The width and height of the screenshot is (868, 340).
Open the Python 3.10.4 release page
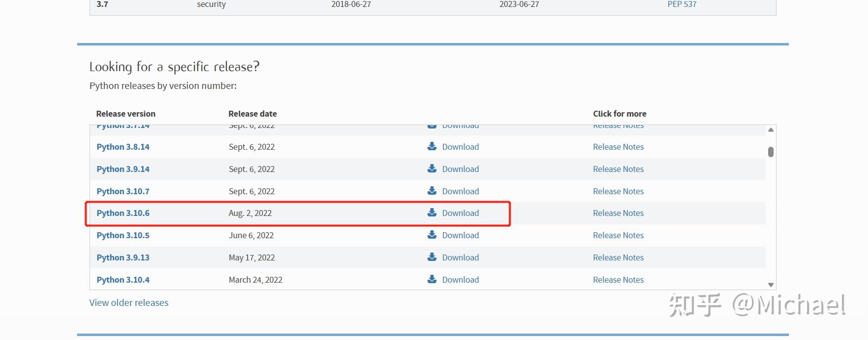click(x=123, y=280)
